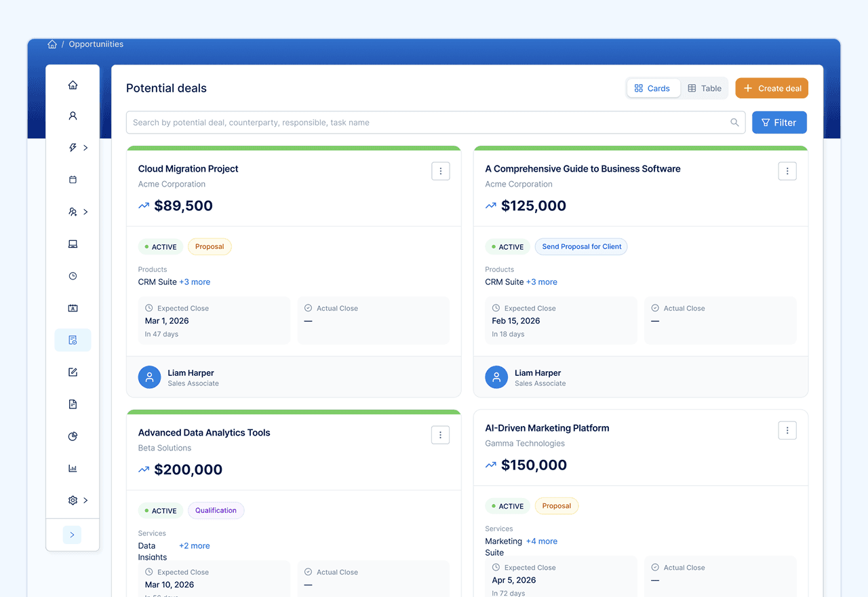This screenshot has height=597, width=868.
Task: Open the Clock history icon in sidebar
Action: pos(73,275)
